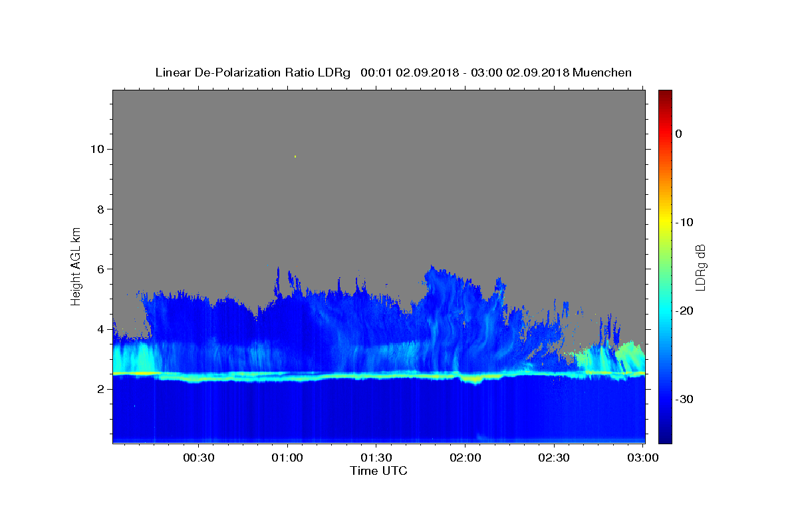The width and height of the screenshot is (798, 532).
Task: Click the colorbar value -10
Action: 684,222
